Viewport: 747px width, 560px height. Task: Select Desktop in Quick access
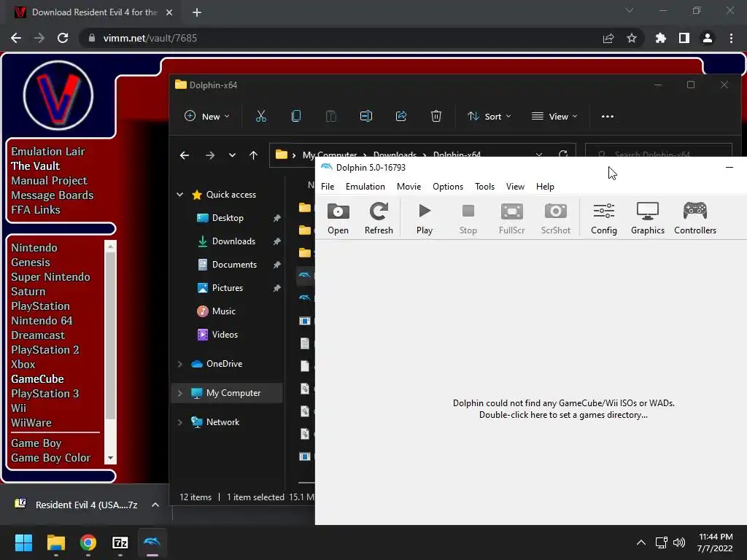228,217
